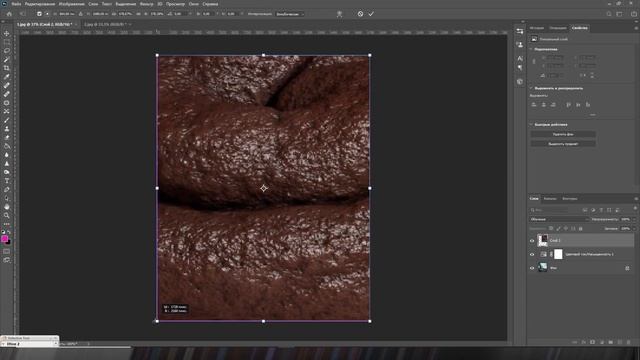The image size is (640, 360).
Task: Open the Изображение menu
Action: [71, 4]
